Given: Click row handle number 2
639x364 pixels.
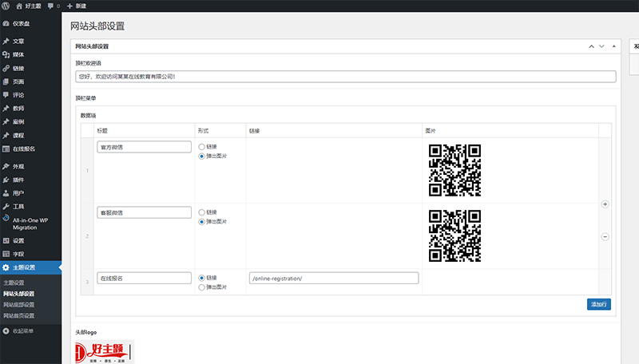Looking at the screenshot, I should pos(87,236).
